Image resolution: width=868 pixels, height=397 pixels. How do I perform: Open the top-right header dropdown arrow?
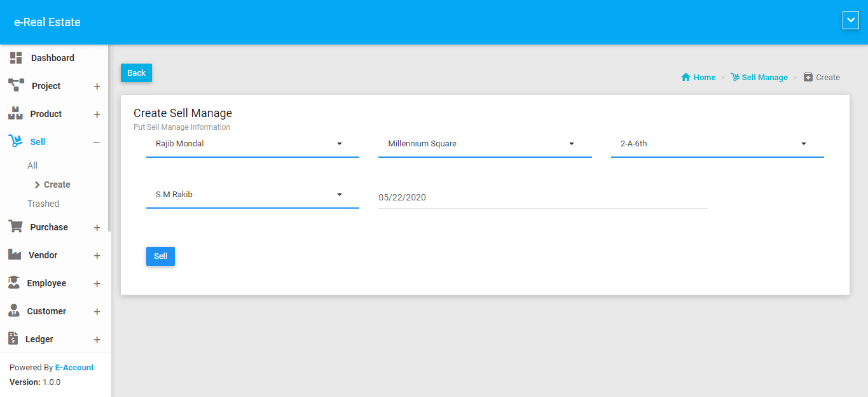(850, 21)
